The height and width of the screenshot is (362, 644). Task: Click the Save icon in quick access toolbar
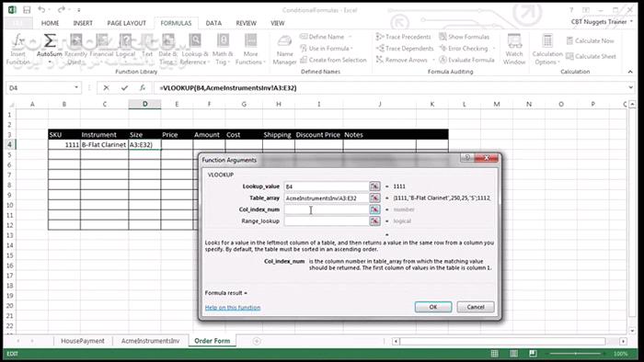(x=27, y=10)
